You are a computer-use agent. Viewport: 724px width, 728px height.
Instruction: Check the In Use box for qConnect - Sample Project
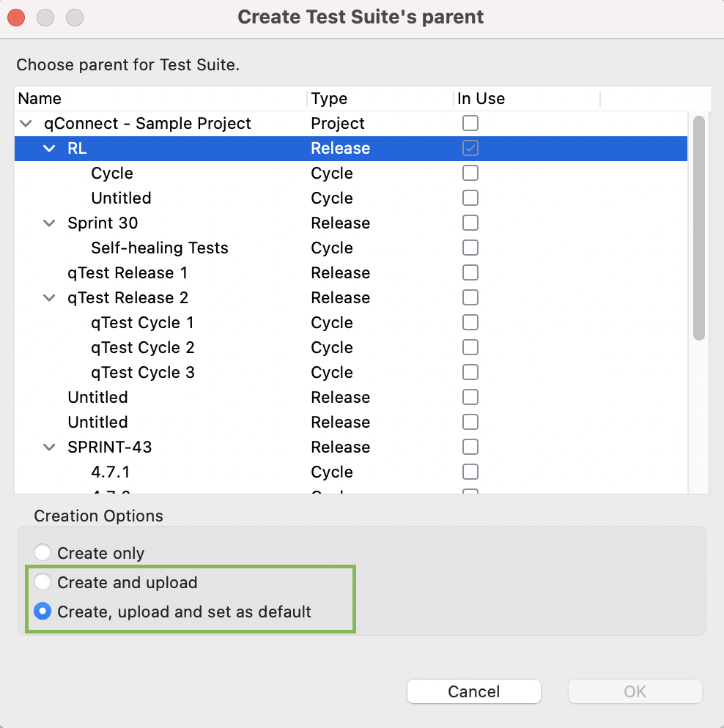(x=470, y=123)
